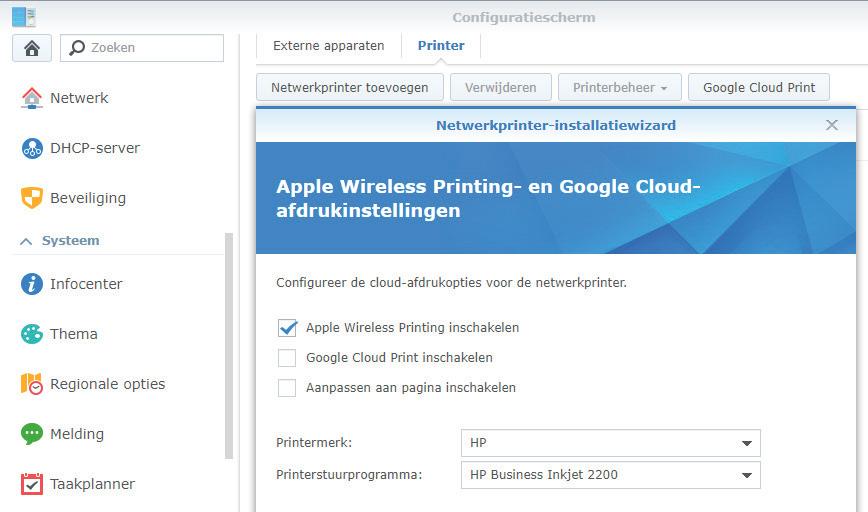Open Thema via its palette icon
868x512 pixels.
click(32, 334)
